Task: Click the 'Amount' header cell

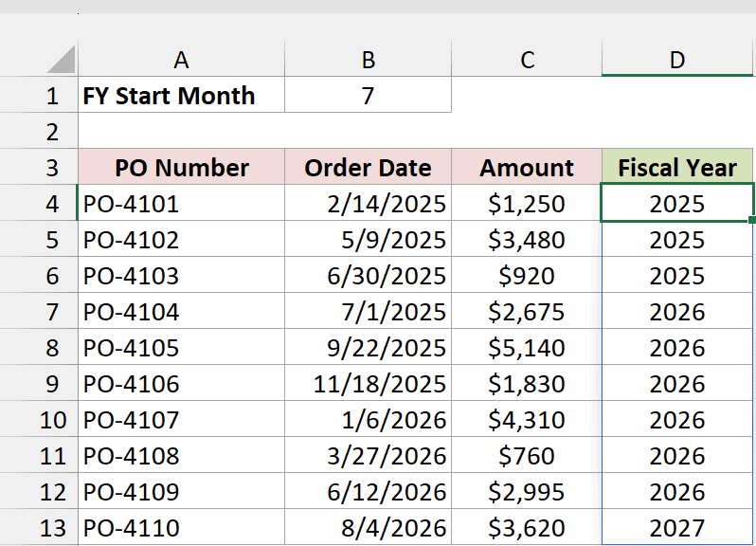Action: coord(527,167)
